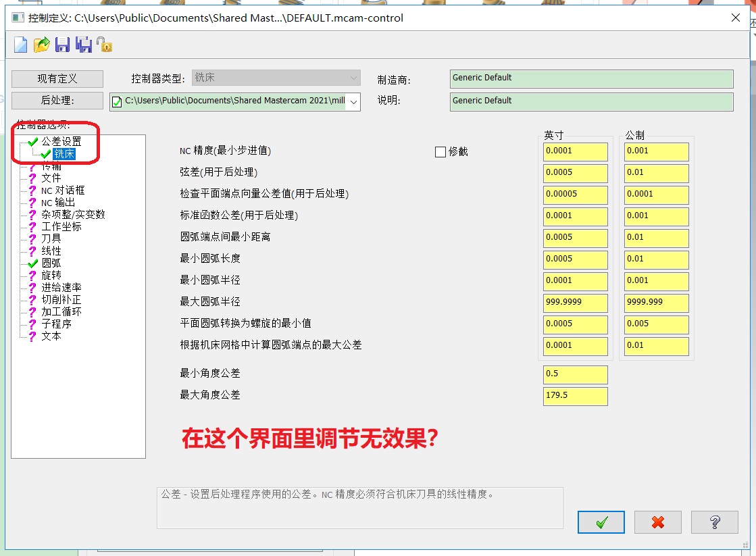Select 铣床 tree item

(x=64, y=154)
